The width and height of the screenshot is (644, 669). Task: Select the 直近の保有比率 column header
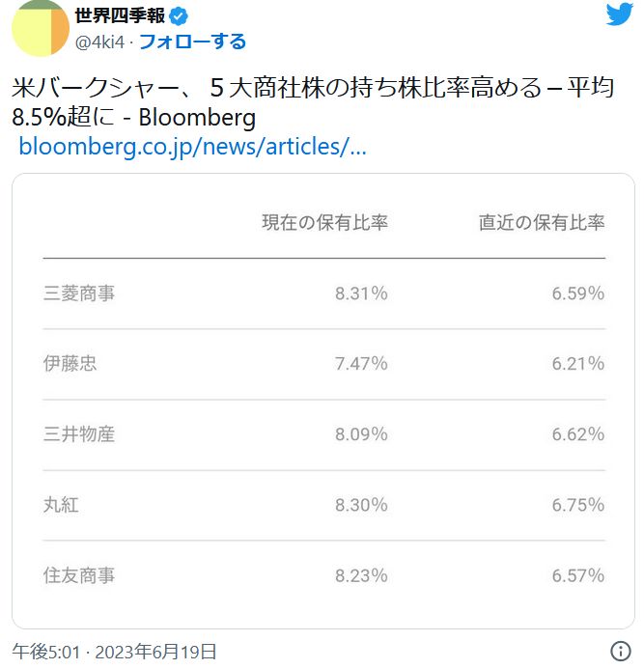click(x=542, y=222)
